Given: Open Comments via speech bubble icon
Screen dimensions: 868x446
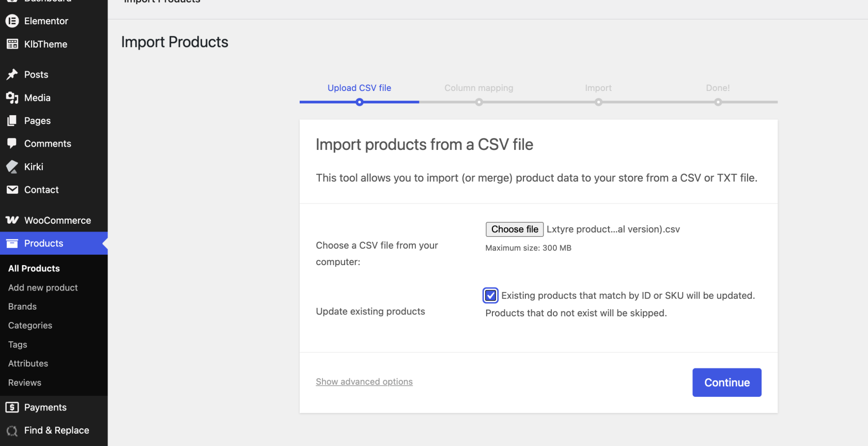Looking at the screenshot, I should pos(12,143).
